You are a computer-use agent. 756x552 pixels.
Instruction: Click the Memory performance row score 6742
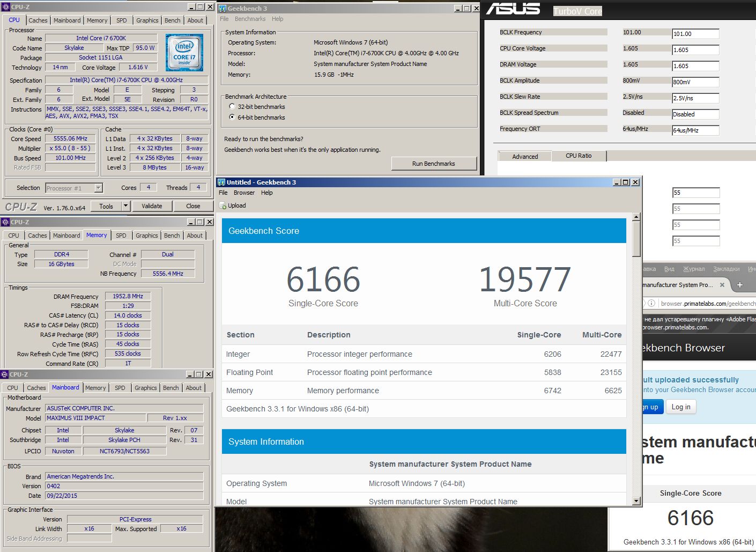552,391
